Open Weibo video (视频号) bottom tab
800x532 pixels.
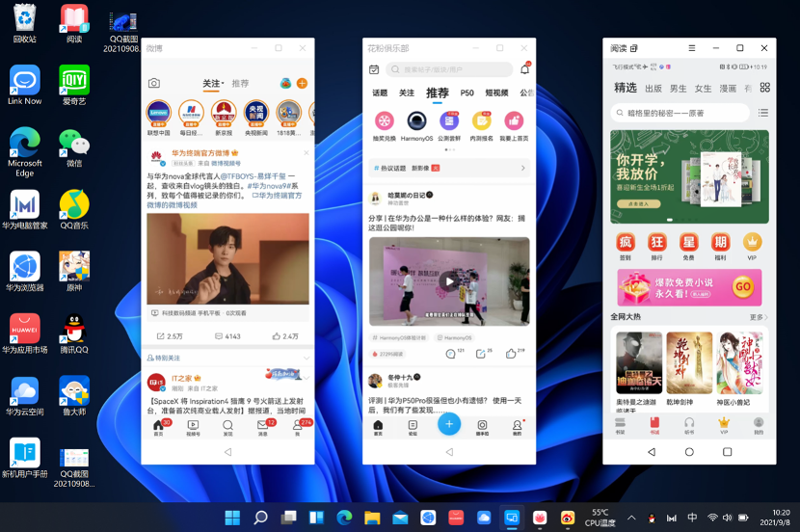(x=193, y=427)
